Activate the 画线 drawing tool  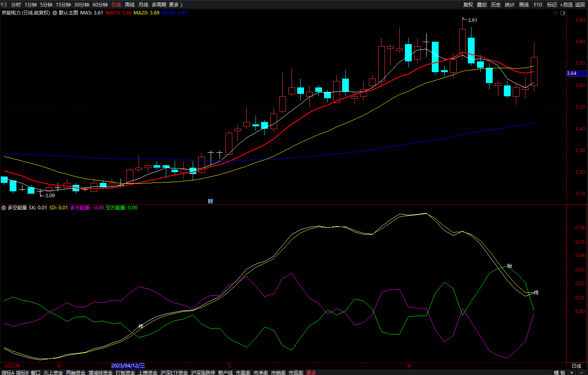coord(524,5)
